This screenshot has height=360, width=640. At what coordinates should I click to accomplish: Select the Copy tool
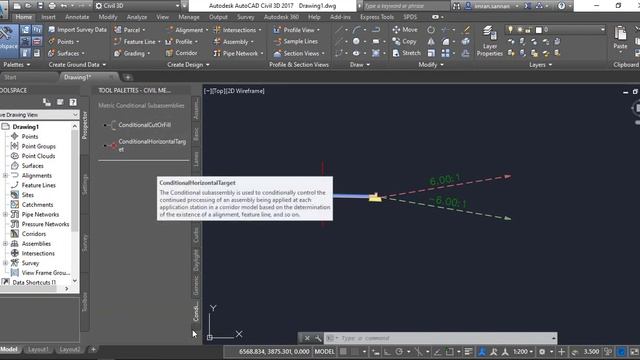click(404, 42)
